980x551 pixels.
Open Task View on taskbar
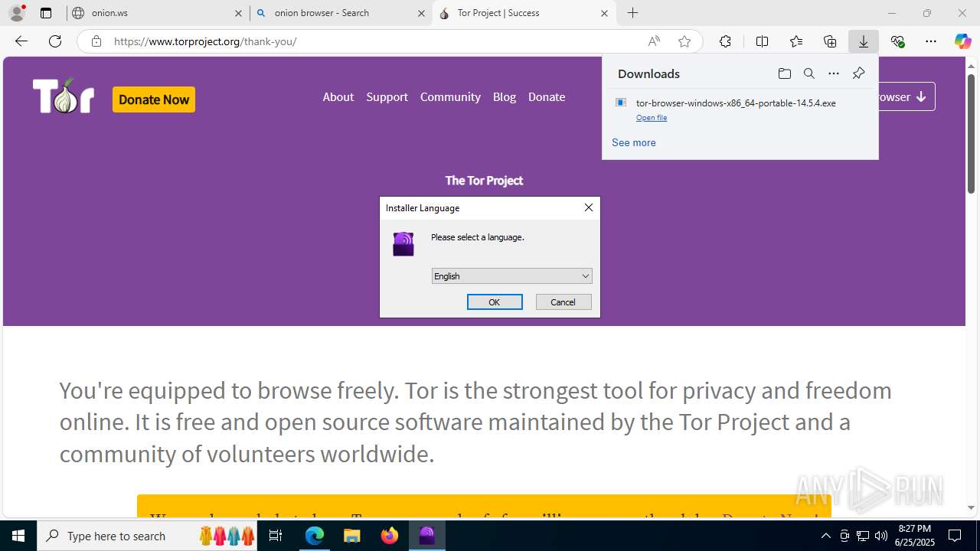[x=276, y=536]
